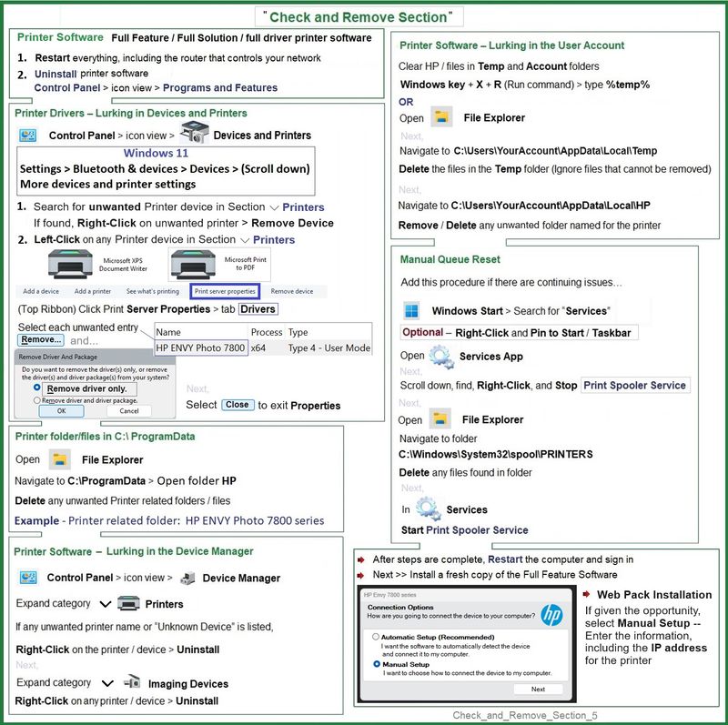Viewport: 728px width, 725px height.
Task: Click OK in Remove Driver And Package dialog
Action: (61, 411)
